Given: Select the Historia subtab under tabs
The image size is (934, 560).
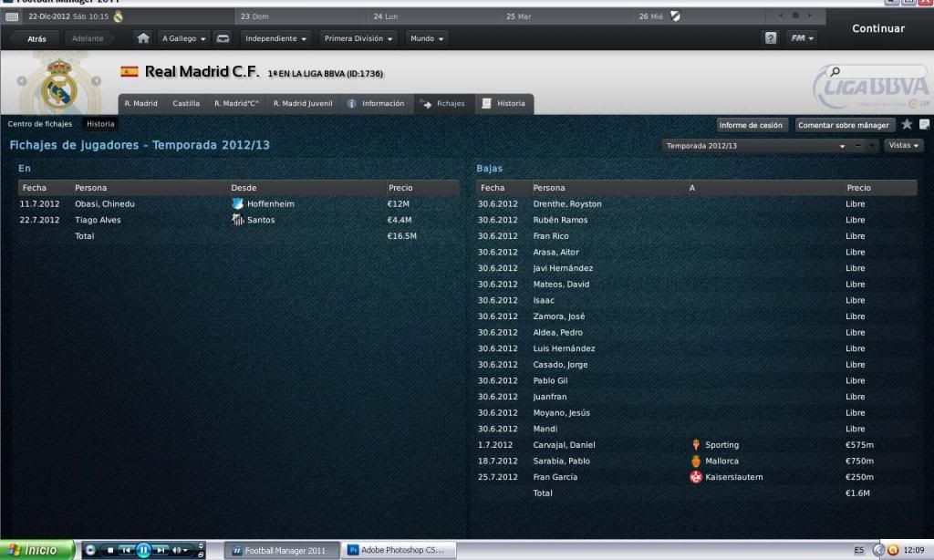Looking at the screenshot, I should (100, 124).
